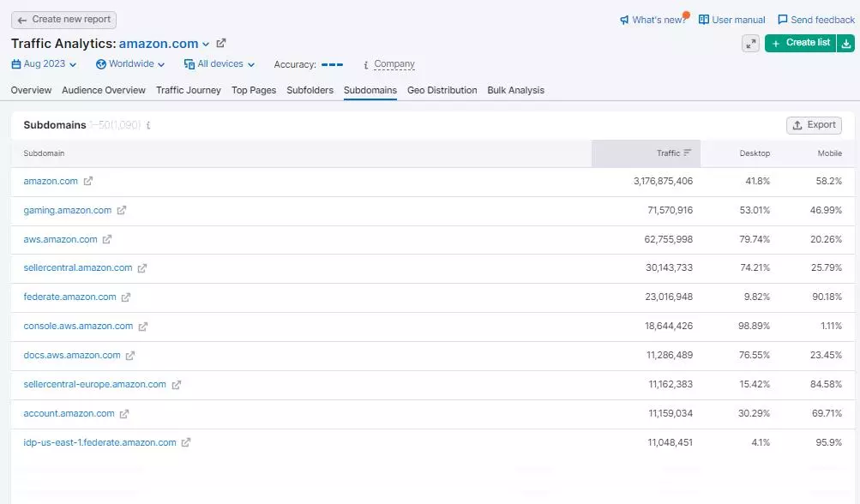Click the globe icon next to Worldwide
Screen dimensions: 860x504
point(101,64)
